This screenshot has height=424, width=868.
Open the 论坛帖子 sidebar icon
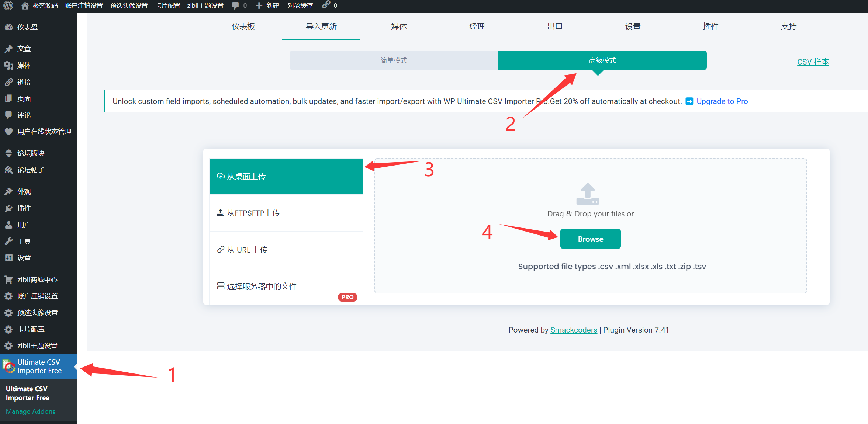click(x=8, y=170)
